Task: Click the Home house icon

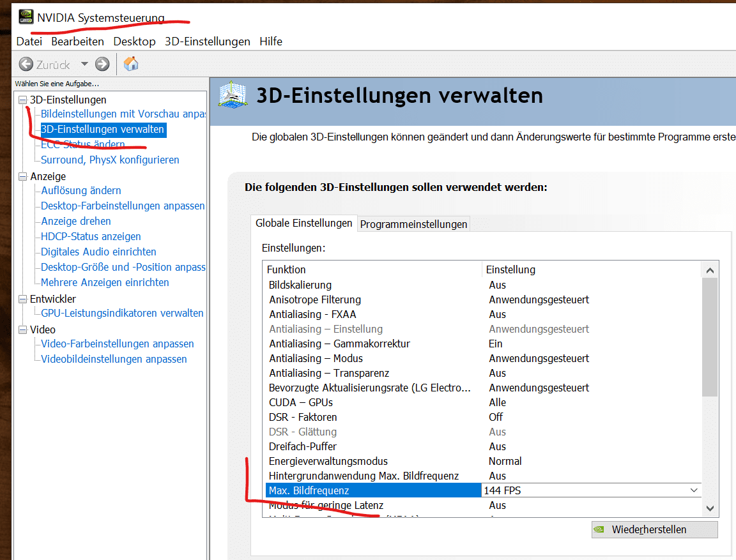Action: tap(131, 64)
